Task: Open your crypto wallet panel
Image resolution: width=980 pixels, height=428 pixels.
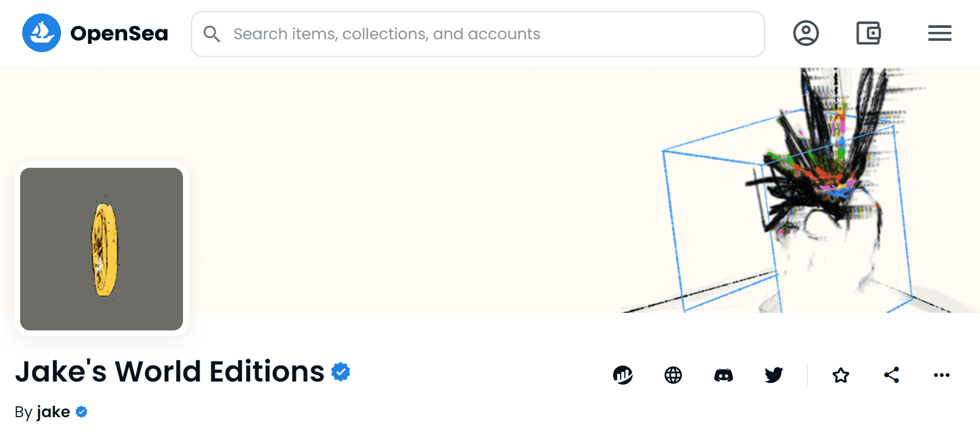Action: [868, 33]
